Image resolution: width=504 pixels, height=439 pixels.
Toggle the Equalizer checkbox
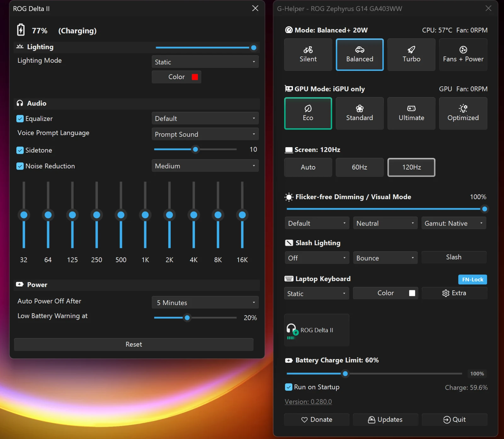coord(20,119)
